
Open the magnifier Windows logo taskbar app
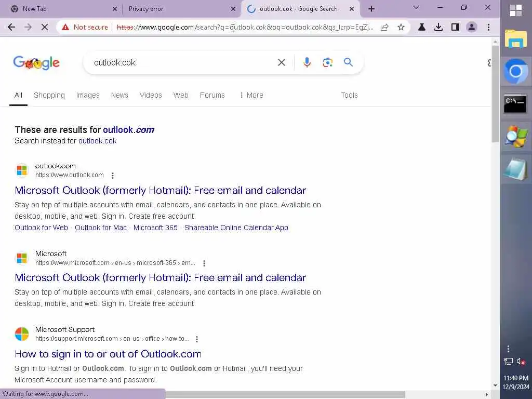516,137
